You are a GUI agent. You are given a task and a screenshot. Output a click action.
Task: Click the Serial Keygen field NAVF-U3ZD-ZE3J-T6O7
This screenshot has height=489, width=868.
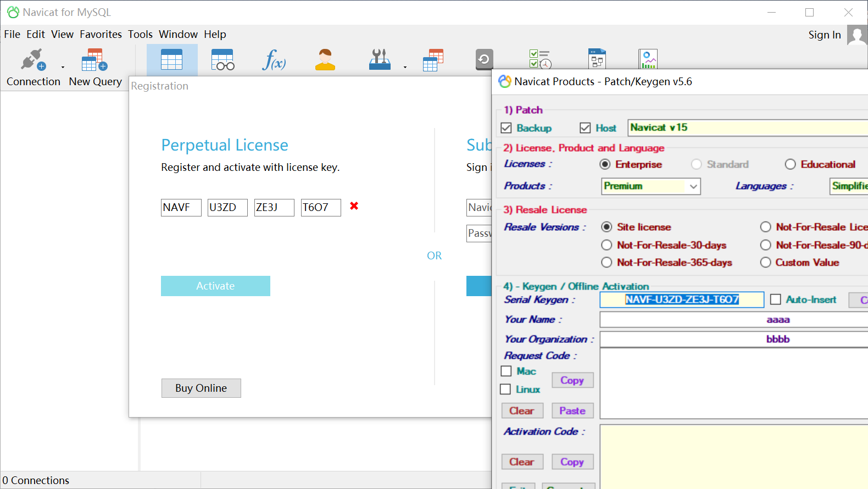pos(682,299)
